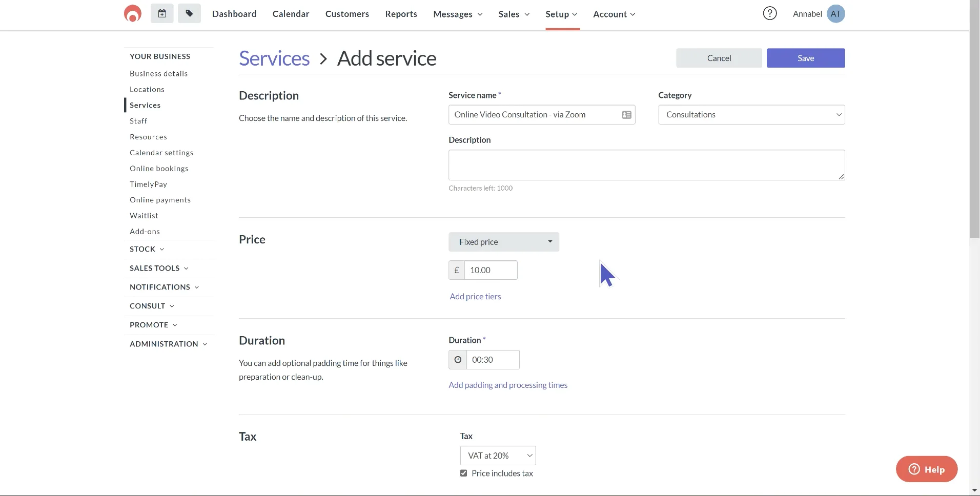The height and width of the screenshot is (496, 980).
Task: Open Business details in sidebar
Action: pos(158,73)
